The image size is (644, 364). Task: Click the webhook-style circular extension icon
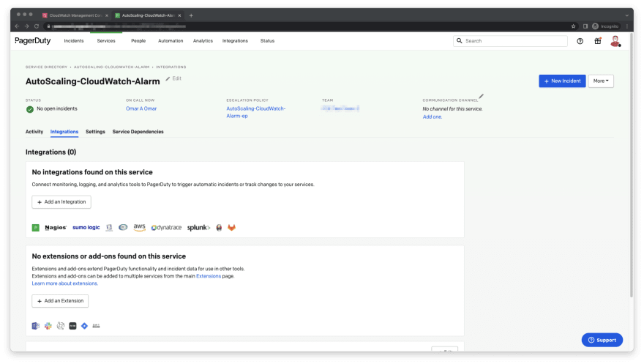pyautogui.click(x=60, y=326)
